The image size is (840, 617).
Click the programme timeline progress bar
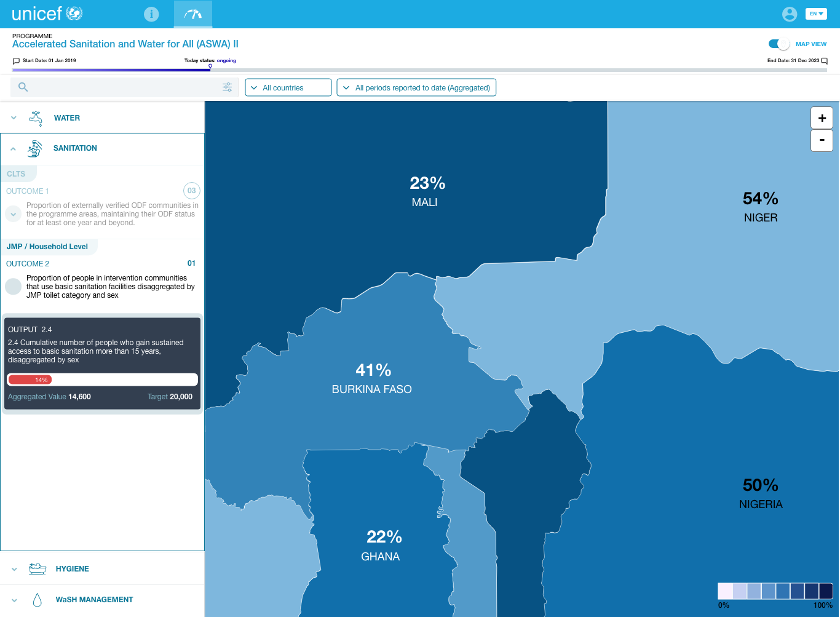[419, 70]
